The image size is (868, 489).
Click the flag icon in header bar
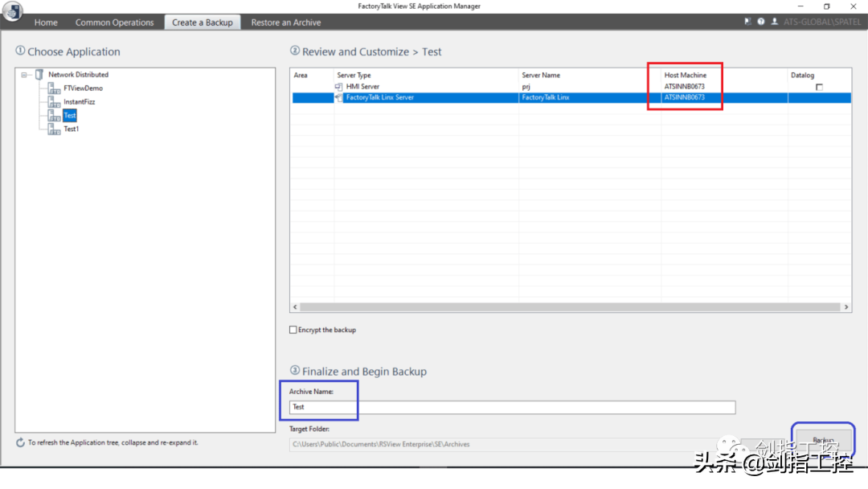point(747,22)
